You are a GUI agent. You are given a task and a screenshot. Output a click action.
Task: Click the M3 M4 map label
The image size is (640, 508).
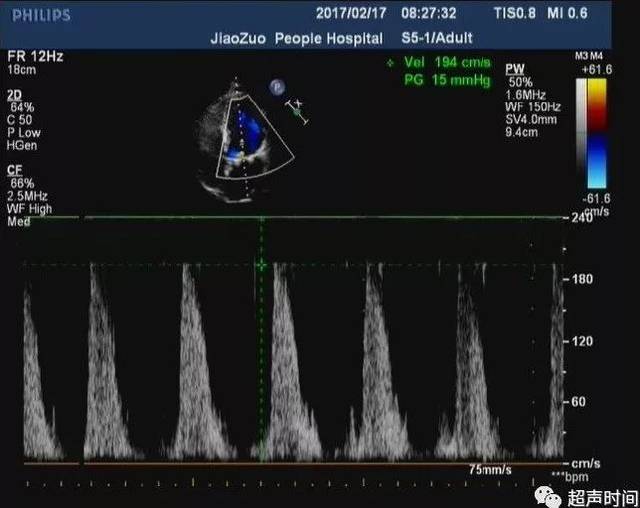point(589,55)
